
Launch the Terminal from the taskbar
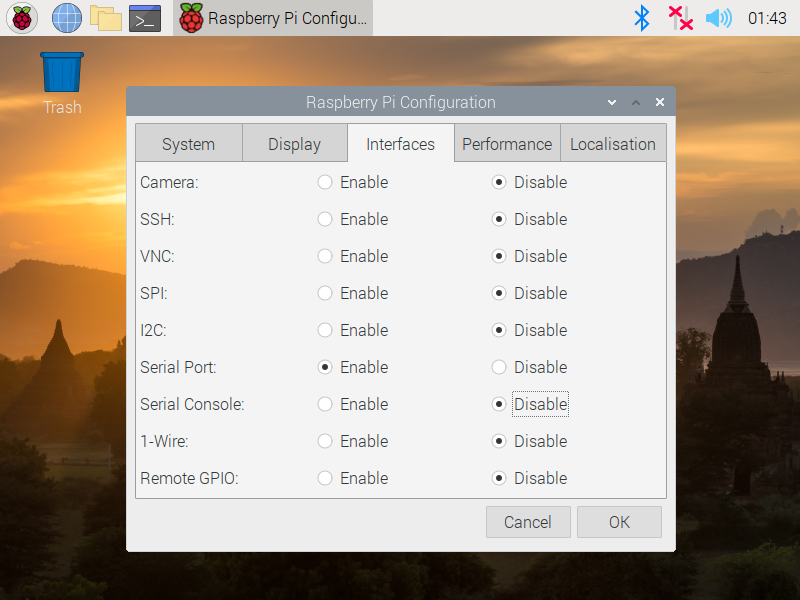pyautogui.click(x=145, y=18)
